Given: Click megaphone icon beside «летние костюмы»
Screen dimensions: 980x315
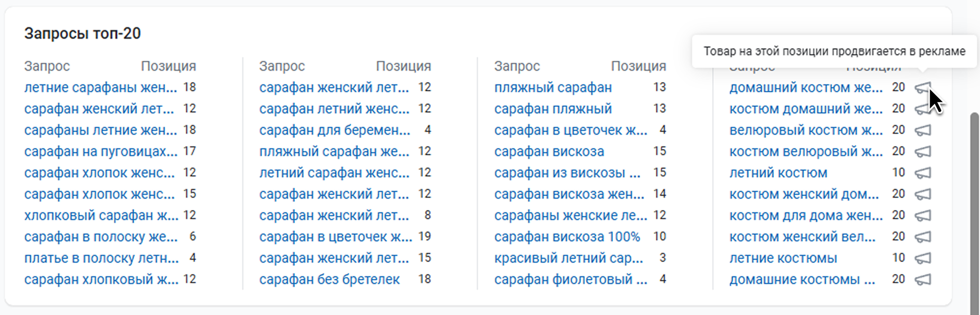Looking at the screenshot, I should [x=923, y=258].
